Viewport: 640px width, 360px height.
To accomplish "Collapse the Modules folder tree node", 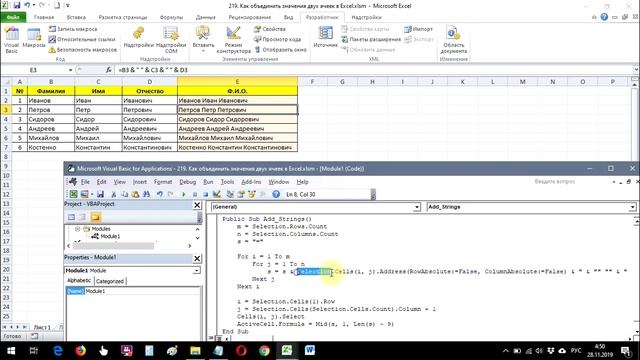I will click(77, 229).
